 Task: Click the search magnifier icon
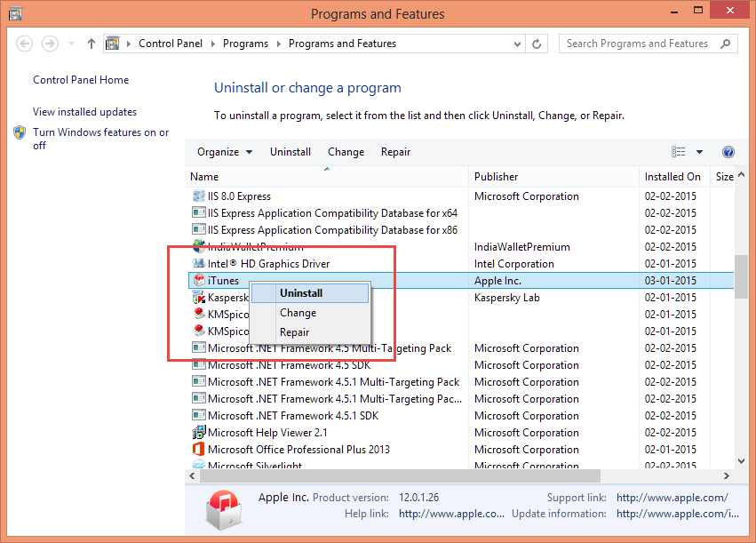tap(725, 44)
